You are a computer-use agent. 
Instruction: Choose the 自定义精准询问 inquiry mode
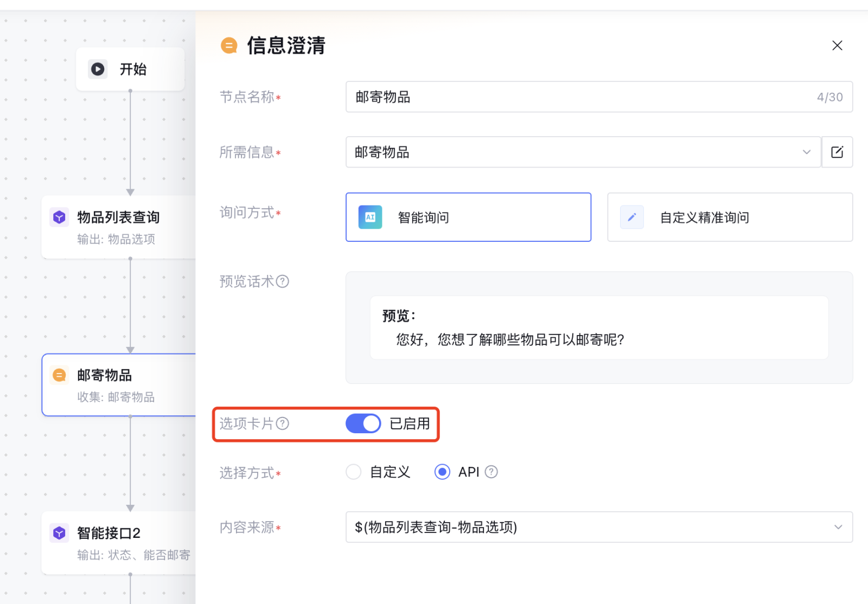(x=730, y=217)
